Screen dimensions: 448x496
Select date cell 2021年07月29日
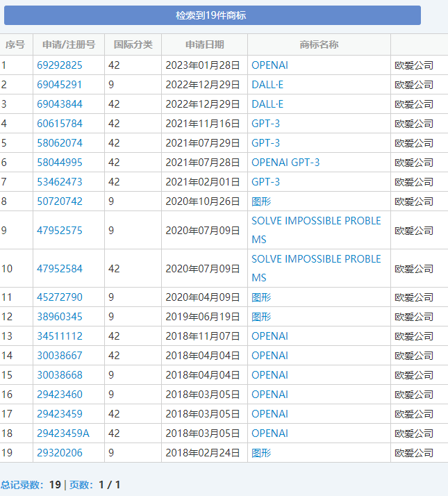(203, 143)
